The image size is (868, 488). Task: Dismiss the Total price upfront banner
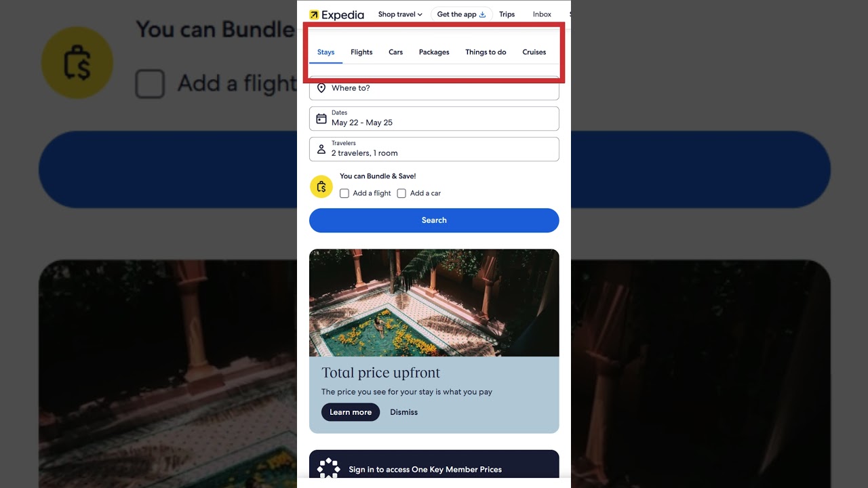coord(403,412)
